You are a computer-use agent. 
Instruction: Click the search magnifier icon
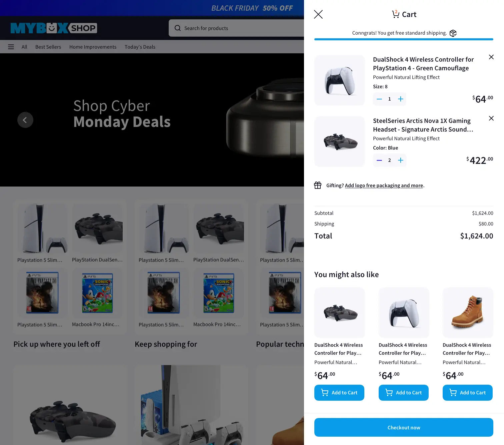[178, 28]
